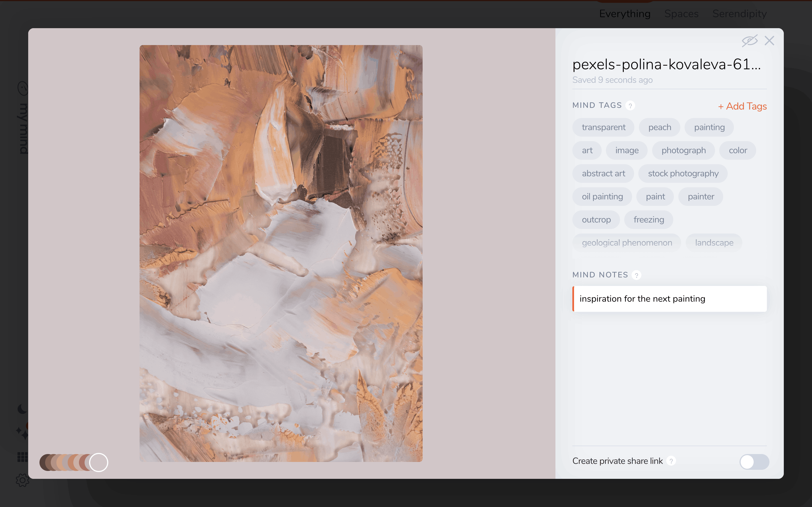Click the Mind Tags help icon
The width and height of the screenshot is (812, 507).
point(630,106)
